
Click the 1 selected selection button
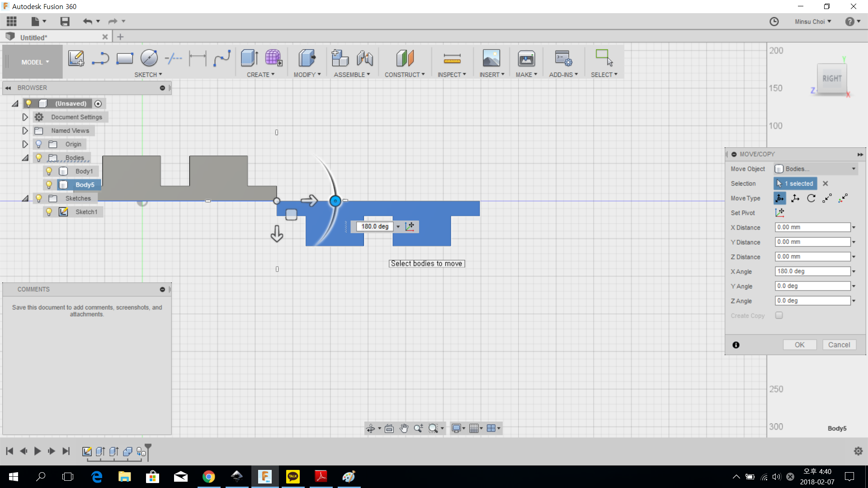[795, 183]
